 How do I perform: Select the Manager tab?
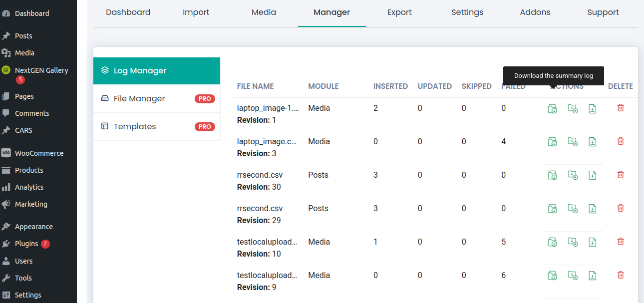(x=332, y=12)
